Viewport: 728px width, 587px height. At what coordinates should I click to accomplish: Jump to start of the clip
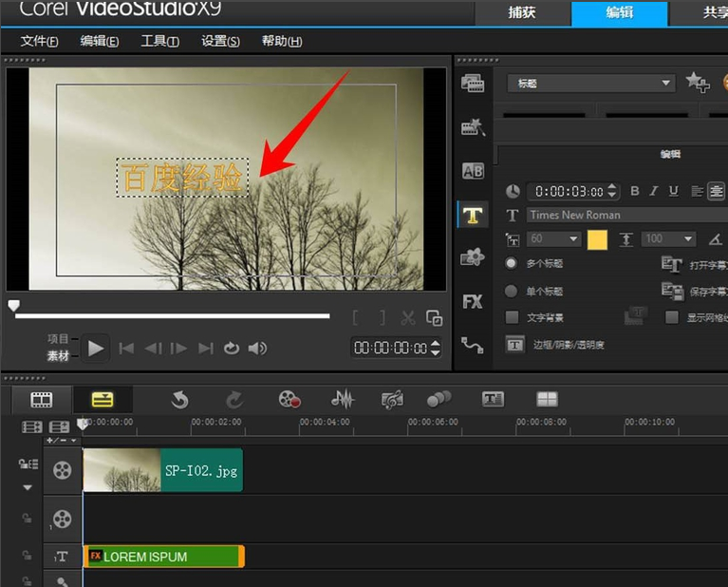coord(126,348)
